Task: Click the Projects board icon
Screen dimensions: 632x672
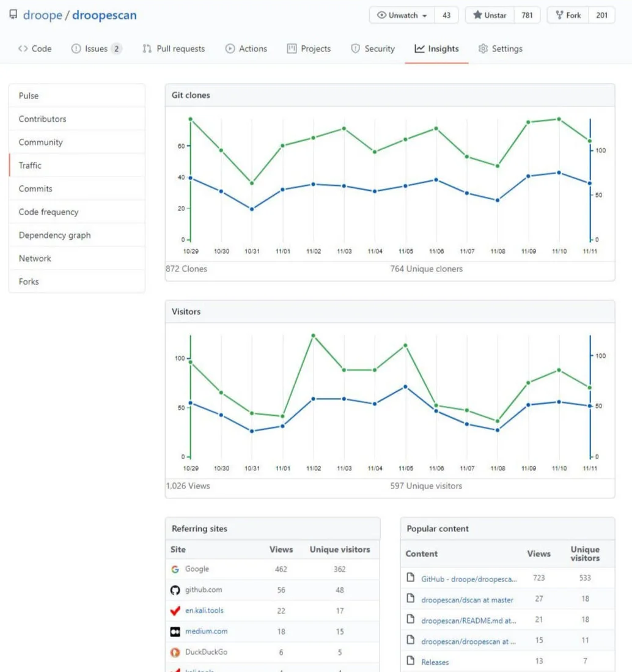Action: click(292, 48)
